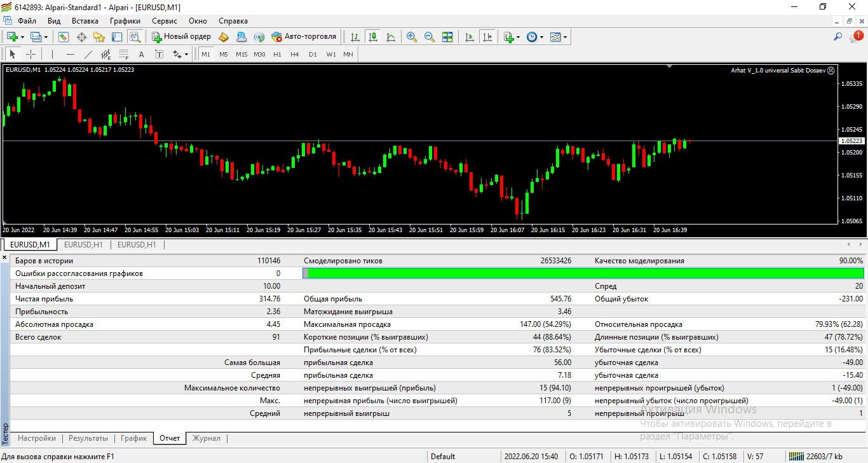
Task: Open the Navigator folder-star icon
Action: [99, 37]
